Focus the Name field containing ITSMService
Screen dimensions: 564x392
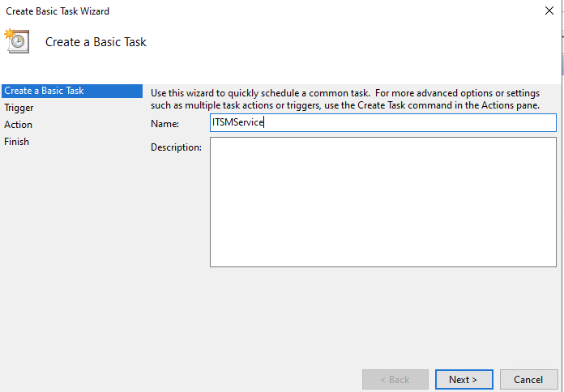[x=383, y=122]
